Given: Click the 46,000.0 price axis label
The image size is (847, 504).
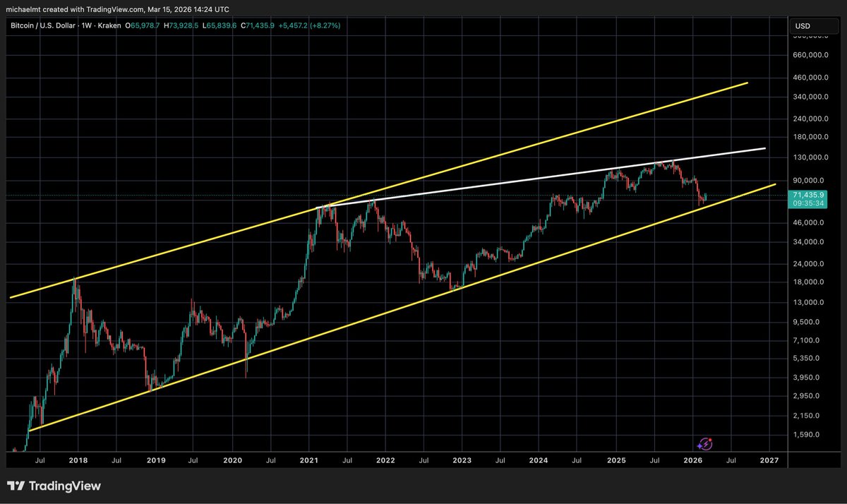Looking at the screenshot, I should pos(809,222).
